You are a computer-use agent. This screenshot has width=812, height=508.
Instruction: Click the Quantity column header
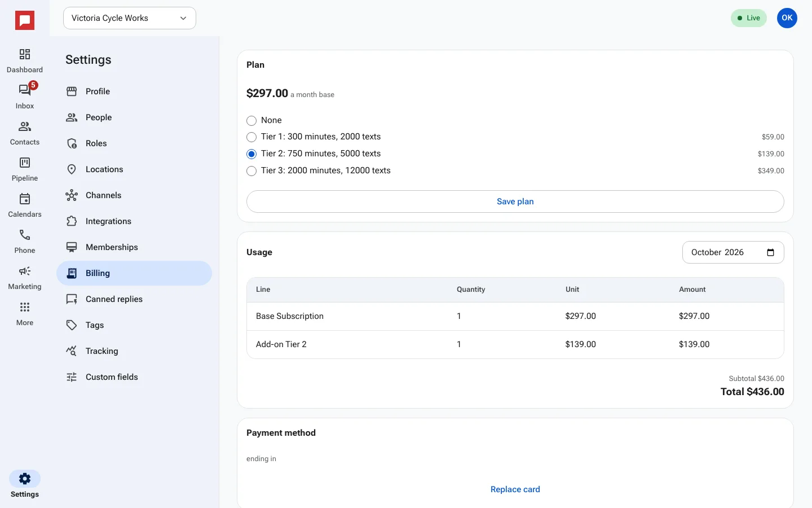point(471,290)
